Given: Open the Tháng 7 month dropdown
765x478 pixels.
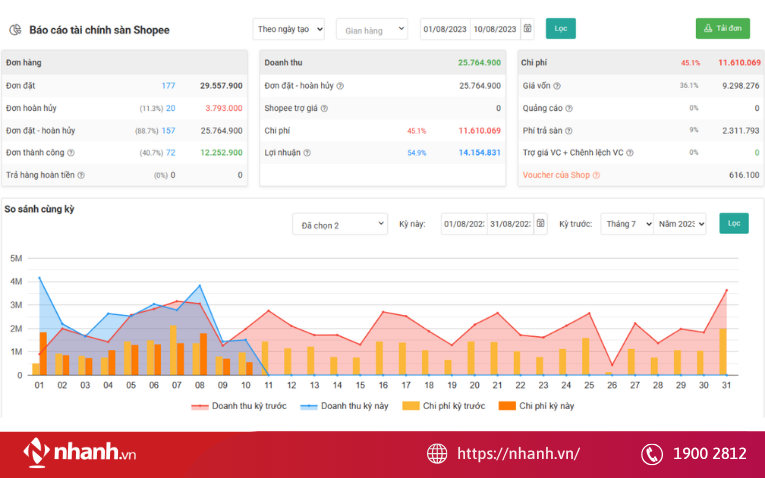Looking at the screenshot, I should click(627, 224).
